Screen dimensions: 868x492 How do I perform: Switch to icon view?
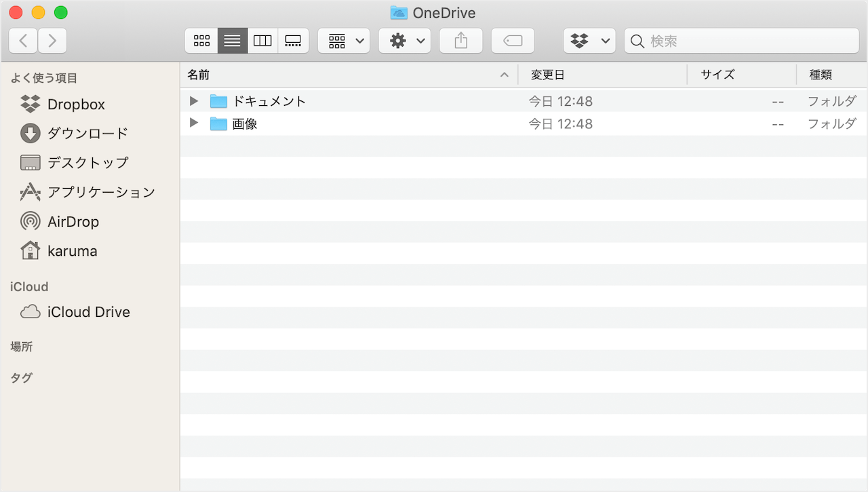202,41
